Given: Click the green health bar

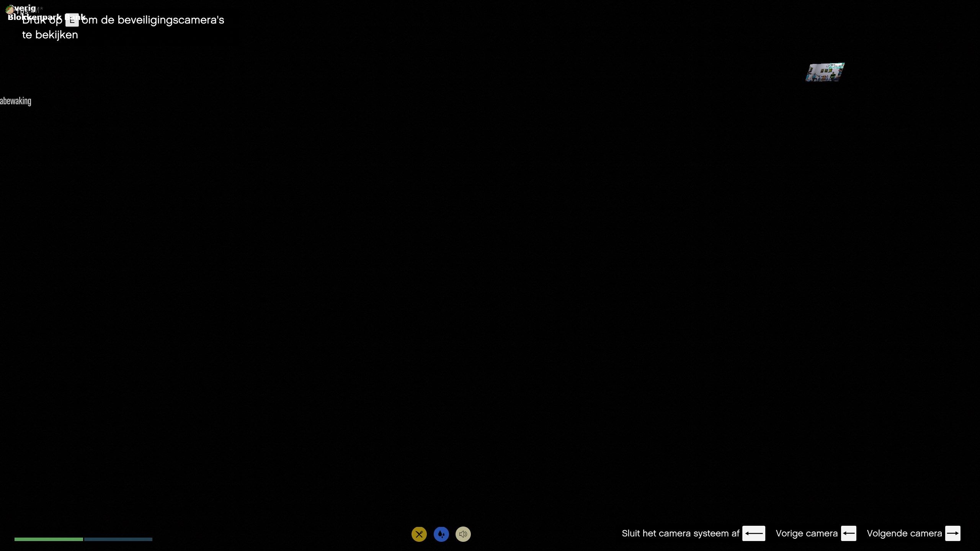Looking at the screenshot, I should pos(49,539).
